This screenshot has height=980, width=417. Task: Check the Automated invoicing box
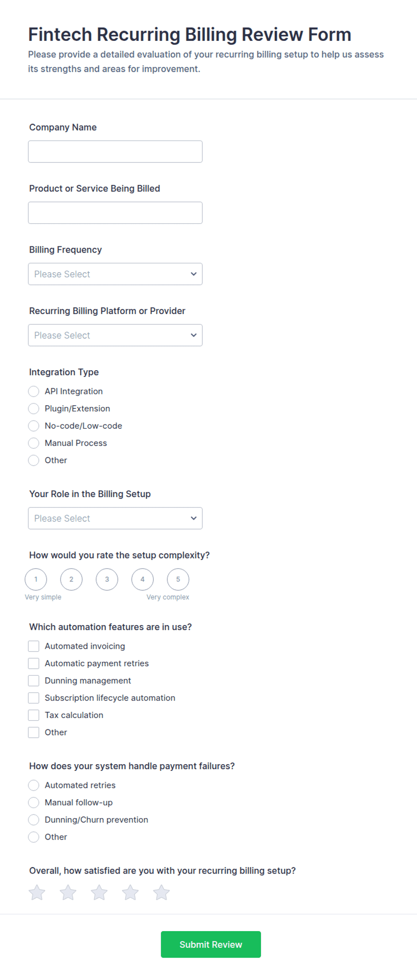pyautogui.click(x=34, y=646)
